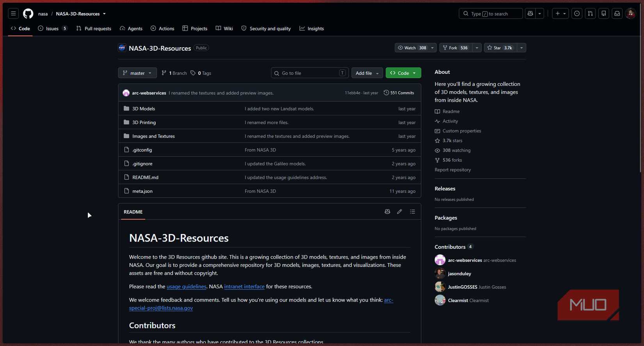
Task: Open intranet interface link
Action: (244, 286)
